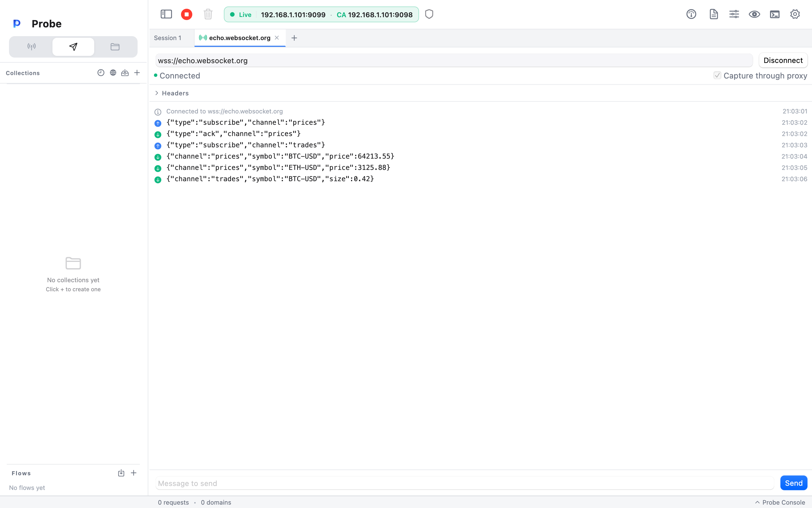Image resolution: width=812 pixels, height=508 pixels.
Task: Select the subscribe prices sent message
Action: [x=480, y=123]
